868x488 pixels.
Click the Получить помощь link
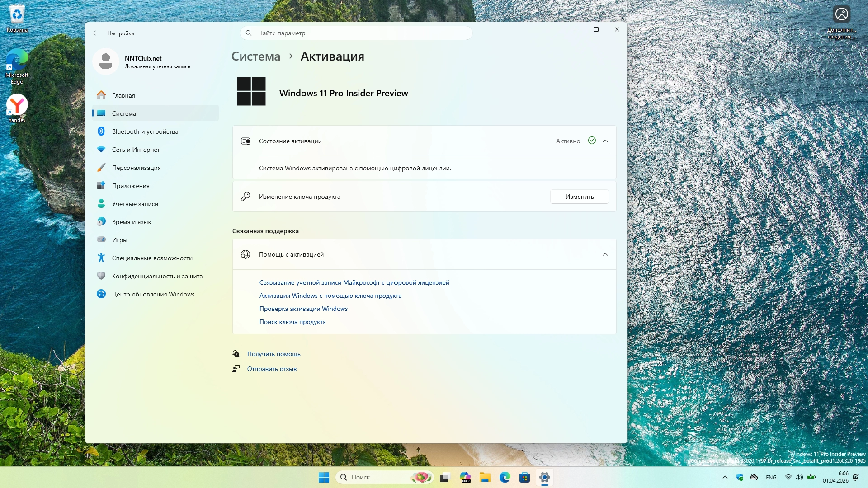(x=274, y=354)
